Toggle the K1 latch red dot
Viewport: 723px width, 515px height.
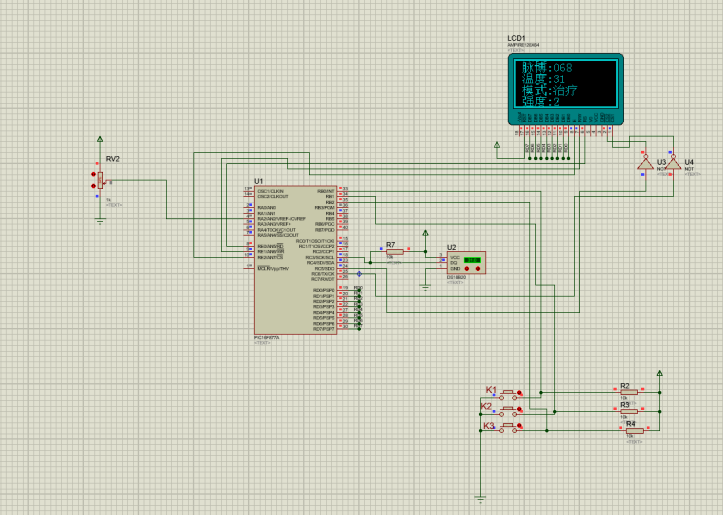pyautogui.click(x=520, y=393)
